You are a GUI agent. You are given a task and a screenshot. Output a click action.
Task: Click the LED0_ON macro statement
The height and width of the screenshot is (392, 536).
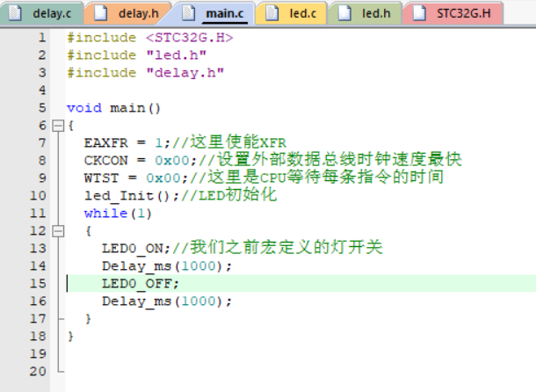click(136, 249)
